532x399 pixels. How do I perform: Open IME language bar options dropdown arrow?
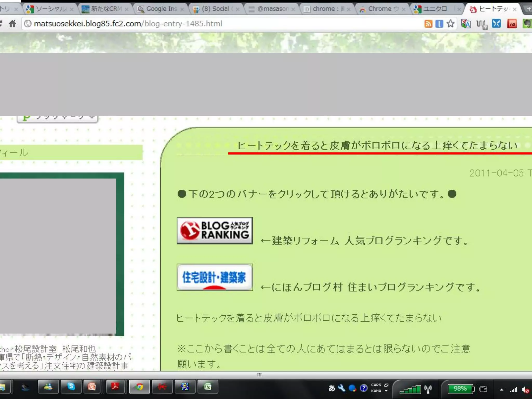[x=386, y=391]
